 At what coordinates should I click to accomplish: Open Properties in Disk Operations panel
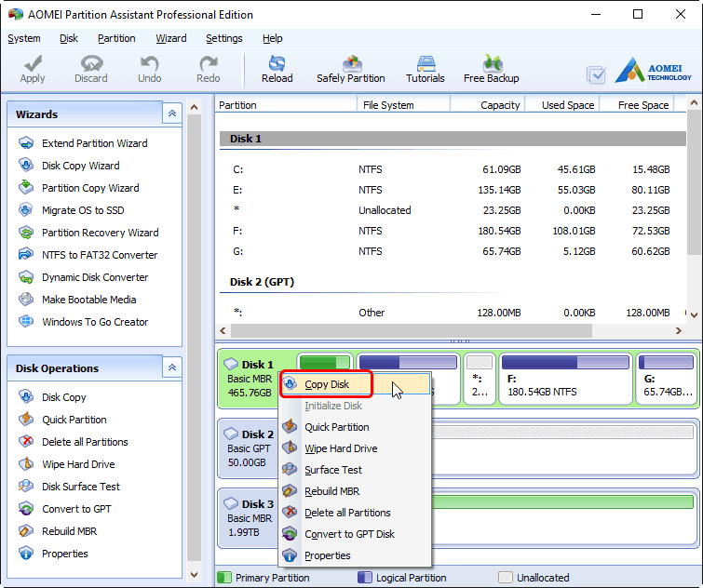[x=65, y=554]
